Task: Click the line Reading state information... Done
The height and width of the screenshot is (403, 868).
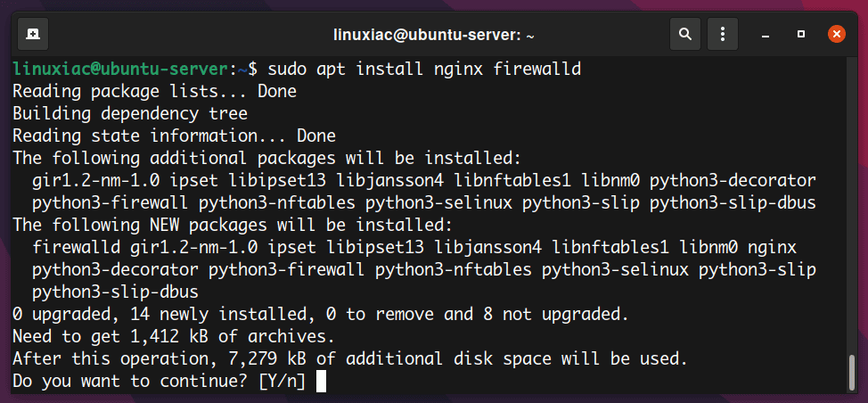Action: click(x=174, y=136)
